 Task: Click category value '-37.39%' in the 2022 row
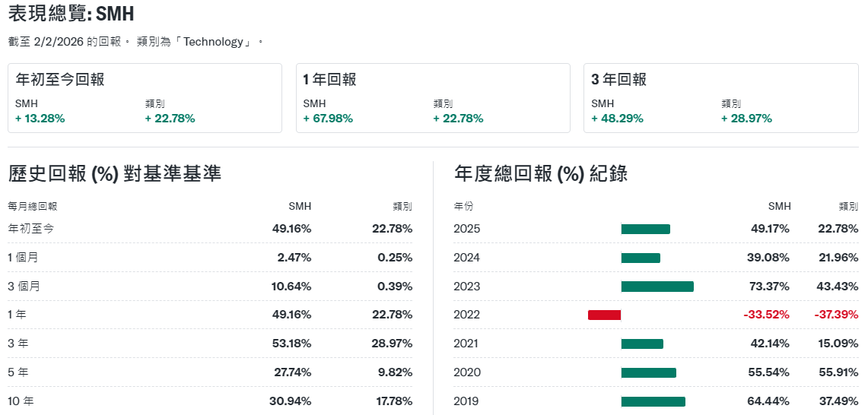(x=837, y=315)
